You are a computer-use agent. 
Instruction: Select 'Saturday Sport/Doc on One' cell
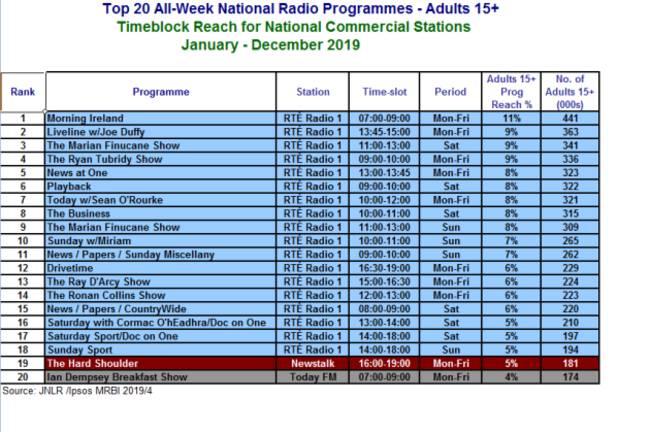coord(161,336)
